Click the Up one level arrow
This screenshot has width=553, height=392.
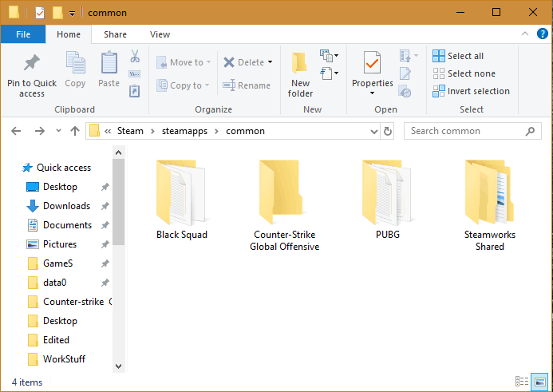point(75,131)
